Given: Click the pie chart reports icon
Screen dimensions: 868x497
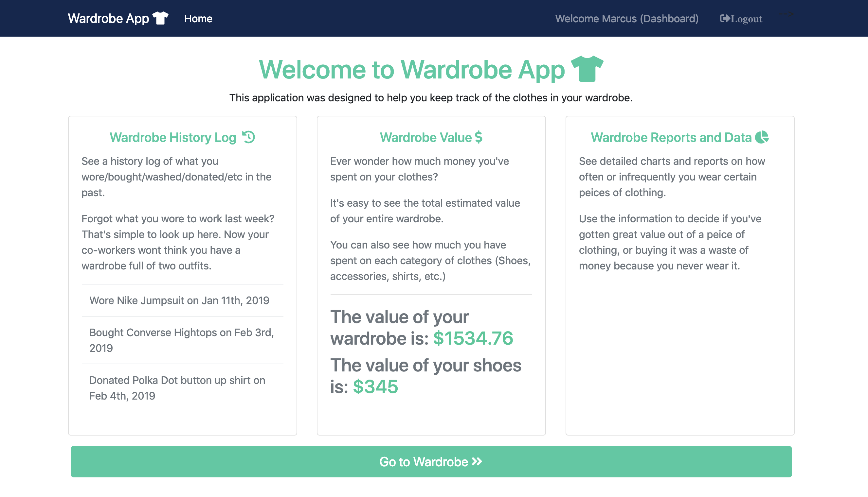Looking at the screenshot, I should 761,137.
